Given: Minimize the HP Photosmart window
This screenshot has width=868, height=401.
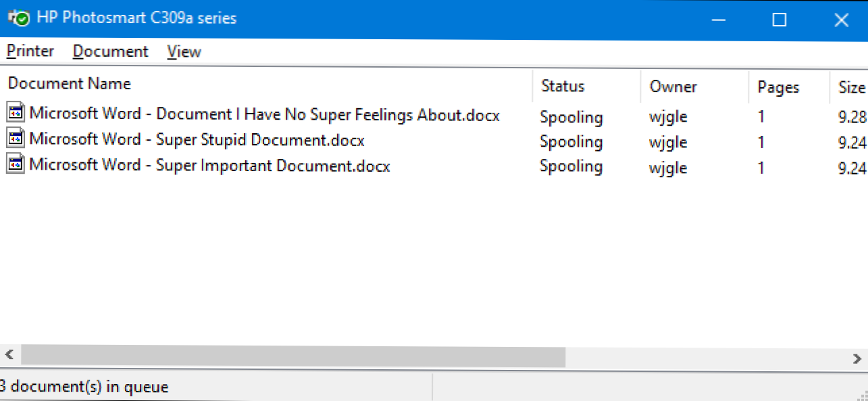Looking at the screenshot, I should pos(719,20).
